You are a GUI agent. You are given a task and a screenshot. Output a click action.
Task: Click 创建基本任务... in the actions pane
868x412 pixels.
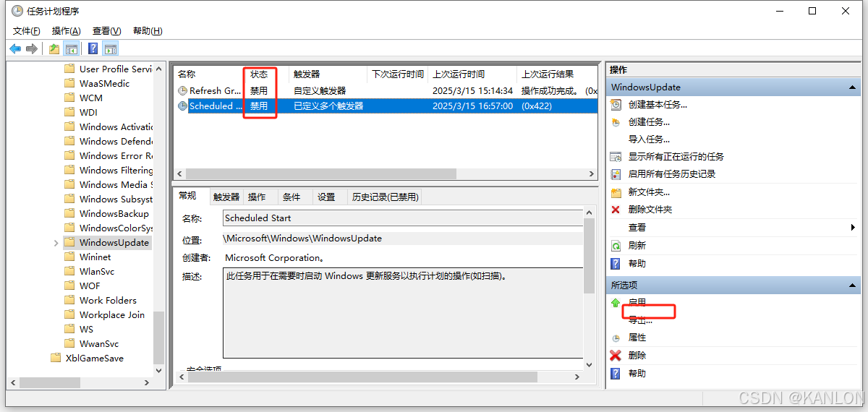658,104
